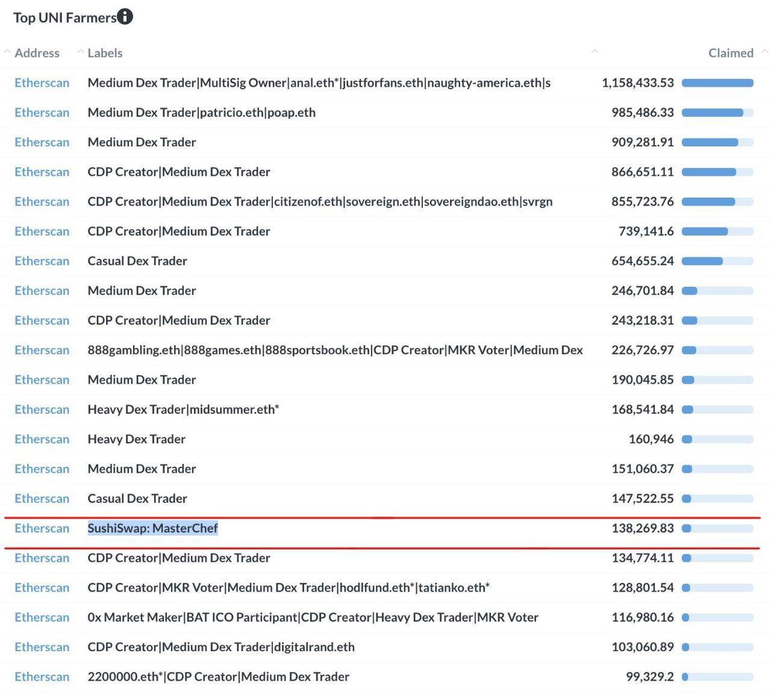Image resolution: width=771 pixels, height=700 pixels.
Task: Open Etherscan link for patricio.eth row
Action: pos(42,113)
